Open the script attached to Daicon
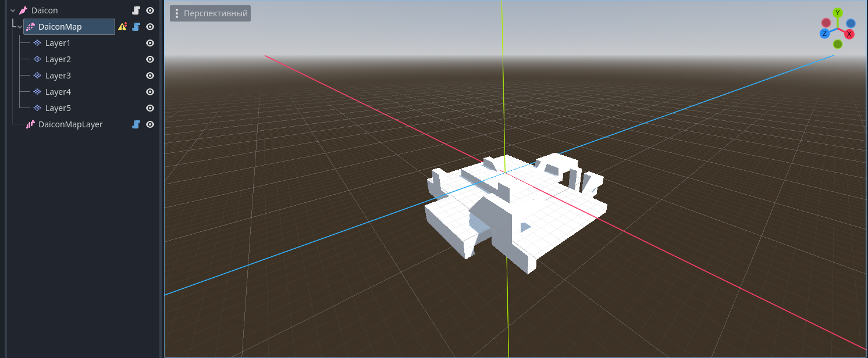 (x=136, y=10)
